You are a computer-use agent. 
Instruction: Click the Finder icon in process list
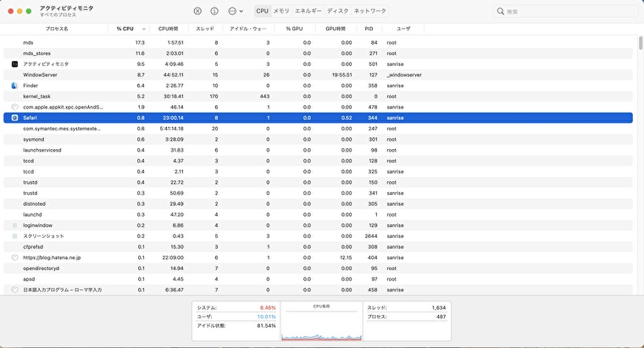click(x=14, y=86)
